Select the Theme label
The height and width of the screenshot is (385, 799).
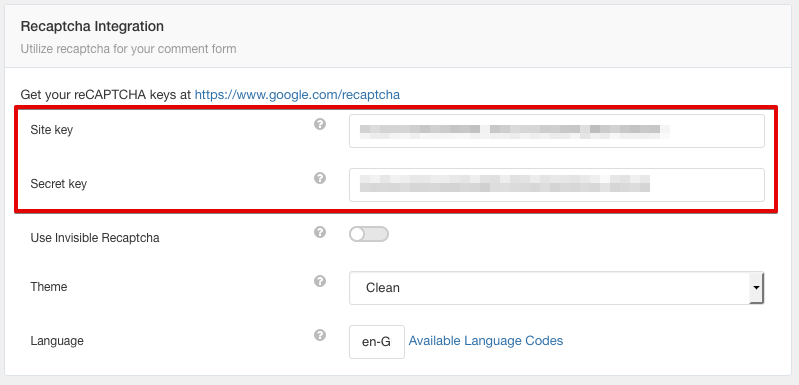(48, 287)
